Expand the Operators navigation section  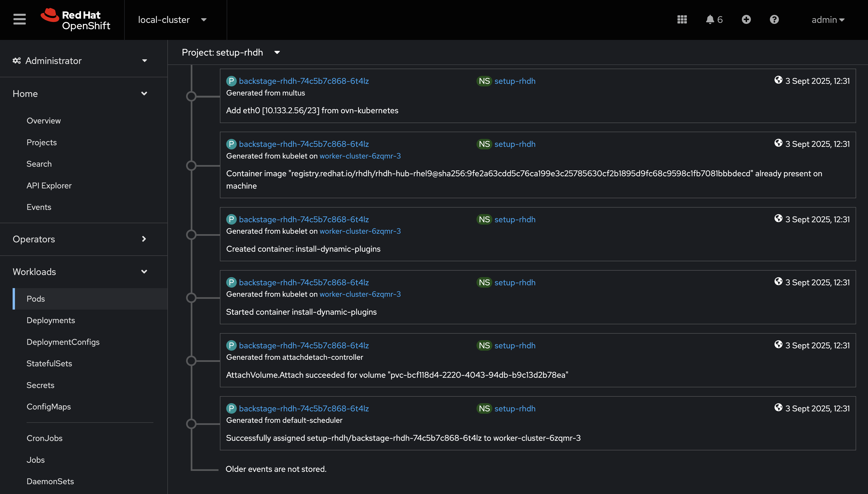tap(80, 239)
